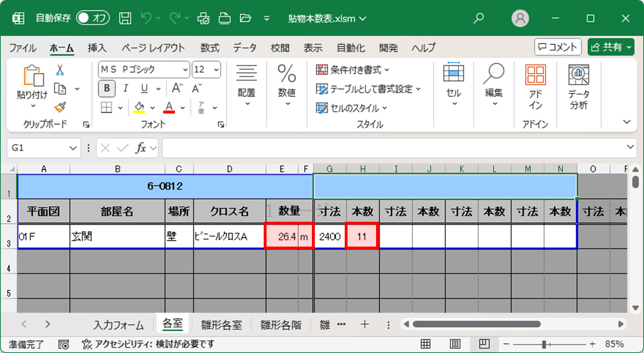644x353 pixels.
Task: Expand the font size dropdown
Action: (x=216, y=70)
